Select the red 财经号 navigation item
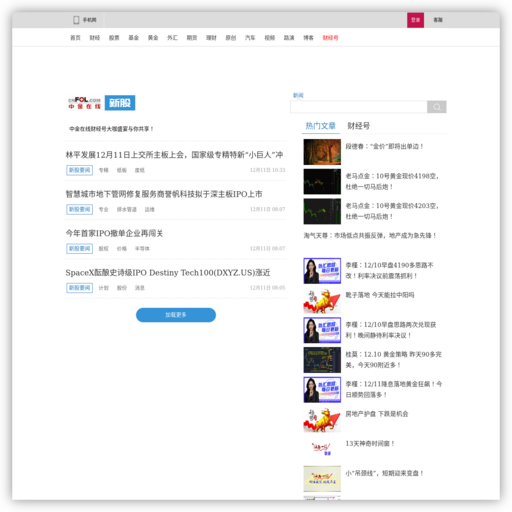The height and width of the screenshot is (512, 512). coord(330,38)
